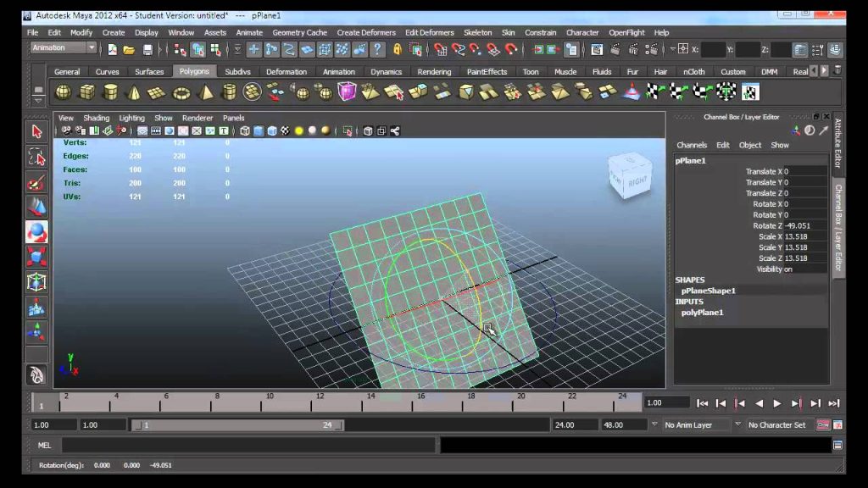
Task: Click the viewport ViewCube RIGHT face
Action: 637,181
